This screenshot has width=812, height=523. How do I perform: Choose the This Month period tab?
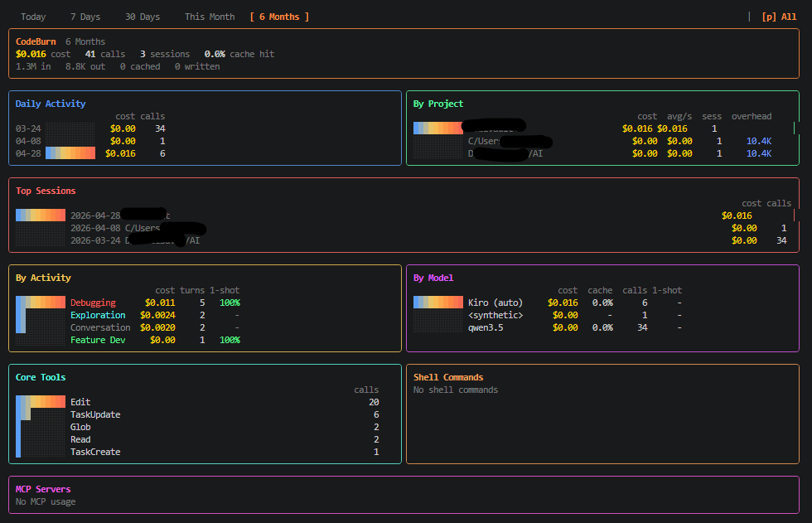210,17
